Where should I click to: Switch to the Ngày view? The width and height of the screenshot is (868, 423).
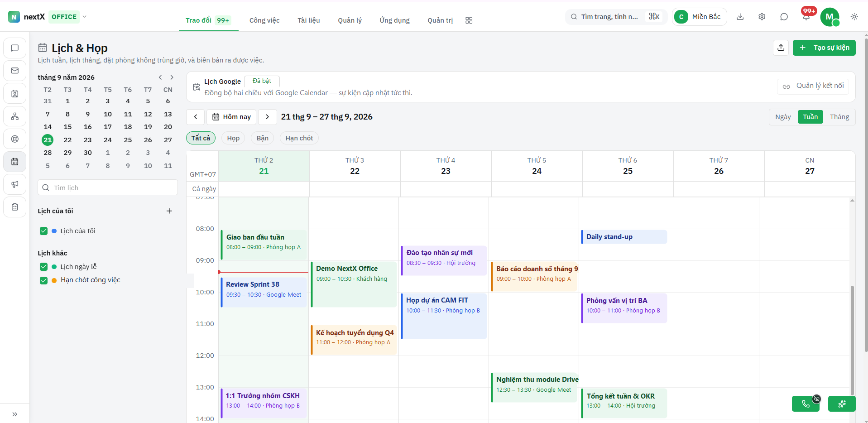click(783, 117)
